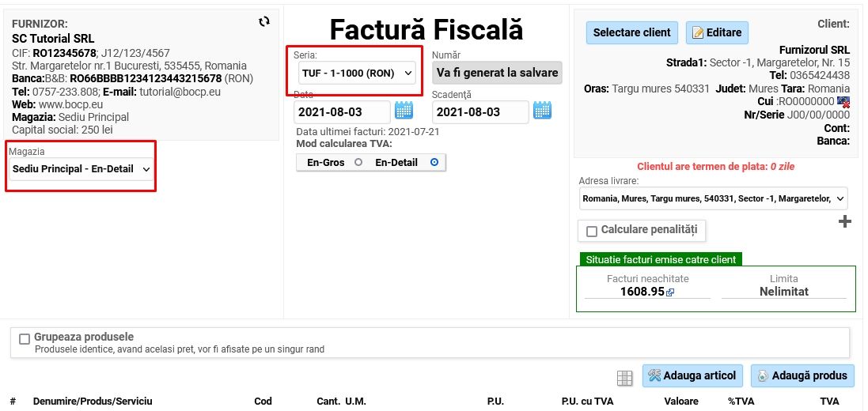868x411 pixels.
Task: Click the flag icon beside client CUI
Action: pyautogui.click(x=843, y=102)
